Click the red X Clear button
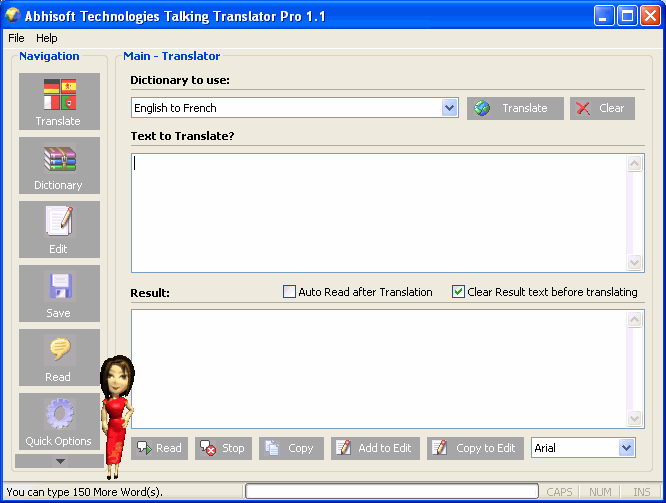The image size is (666, 503). [602, 108]
